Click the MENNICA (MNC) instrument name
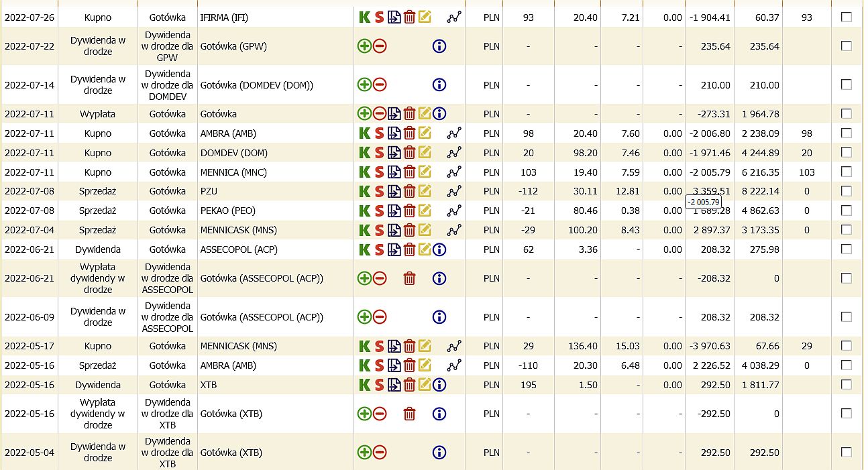 (233, 172)
